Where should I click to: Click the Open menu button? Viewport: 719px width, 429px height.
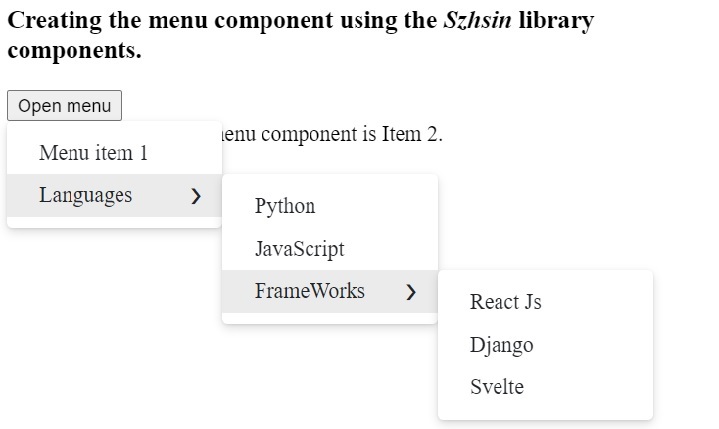[64, 106]
